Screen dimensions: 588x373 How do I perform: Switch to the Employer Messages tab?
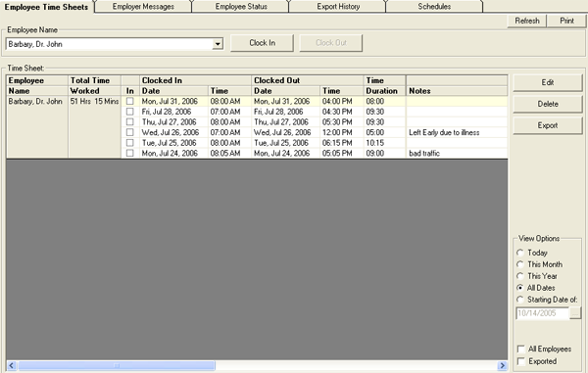pyautogui.click(x=143, y=7)
